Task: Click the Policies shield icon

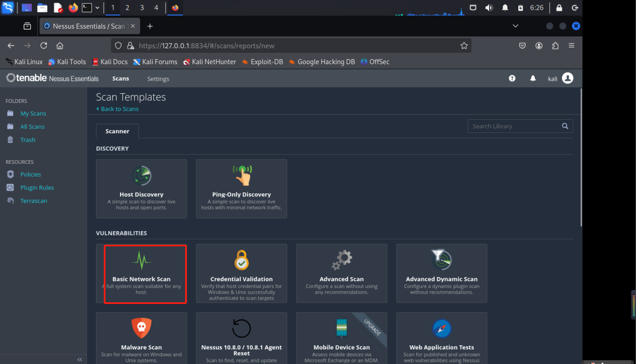Action: pyautogui.click(x=11, y=174)
